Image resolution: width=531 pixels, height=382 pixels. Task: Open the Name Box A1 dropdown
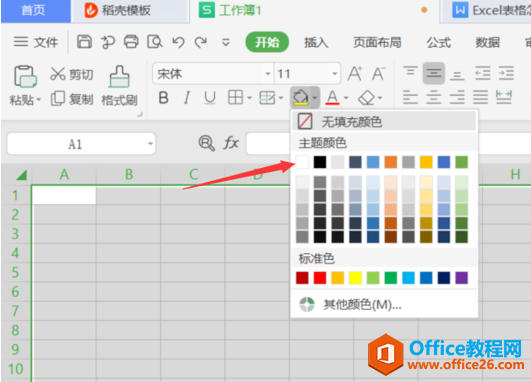coord(151,143)
